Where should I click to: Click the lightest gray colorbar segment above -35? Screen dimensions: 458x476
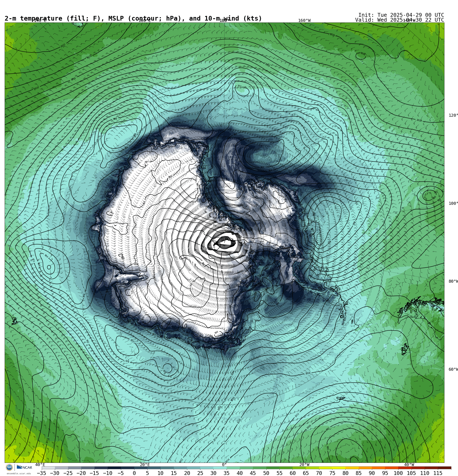pyautogui.click(x=48, y=468)
